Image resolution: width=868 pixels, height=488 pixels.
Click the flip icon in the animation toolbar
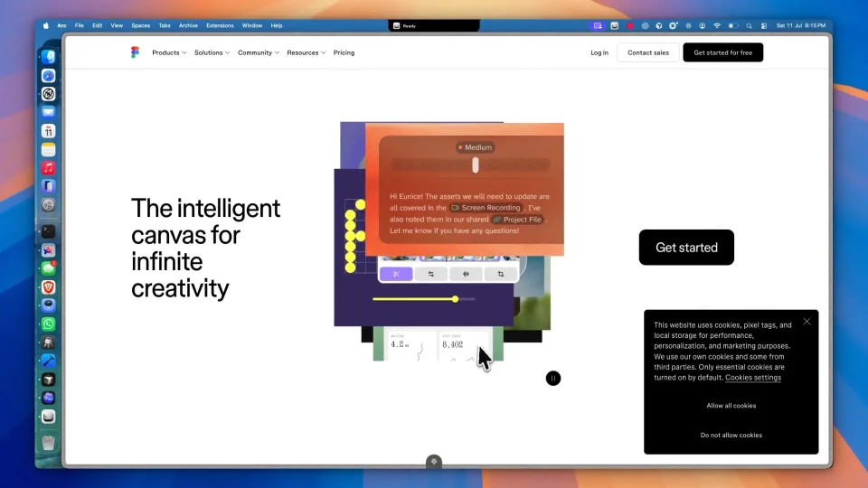pos(467,274)
